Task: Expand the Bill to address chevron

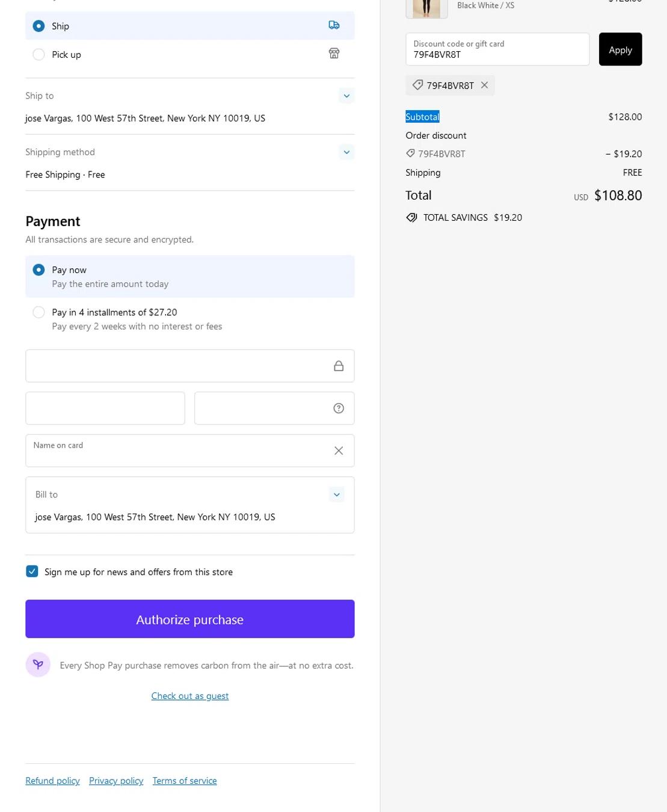Action: [337, 494]
